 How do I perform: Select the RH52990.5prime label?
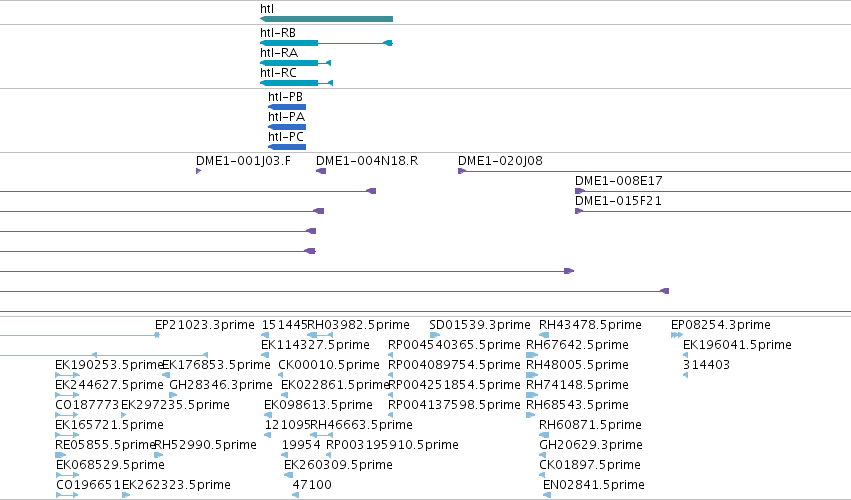tap(206, 446)
